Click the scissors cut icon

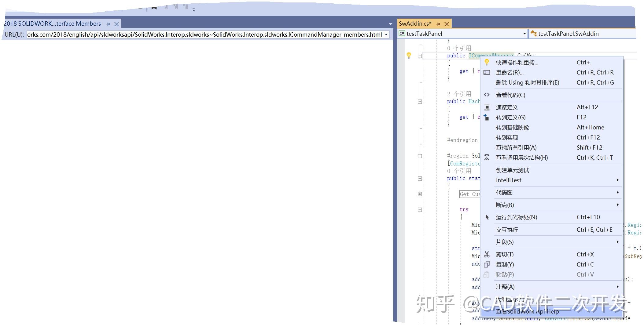[487, 254]
